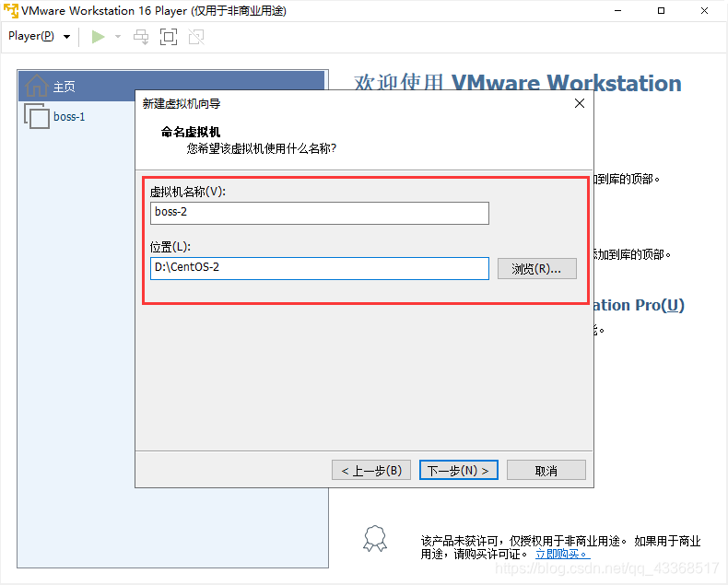Click the virtual machine name field boss-2
Image resolution: width=728 pixels, height=585 pixels.
coord(320,213)
